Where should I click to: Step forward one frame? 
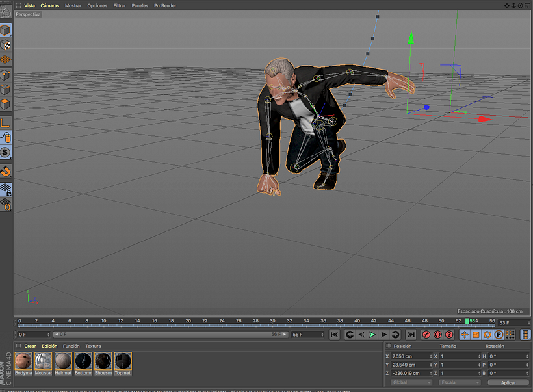click(x=383, y=335)
